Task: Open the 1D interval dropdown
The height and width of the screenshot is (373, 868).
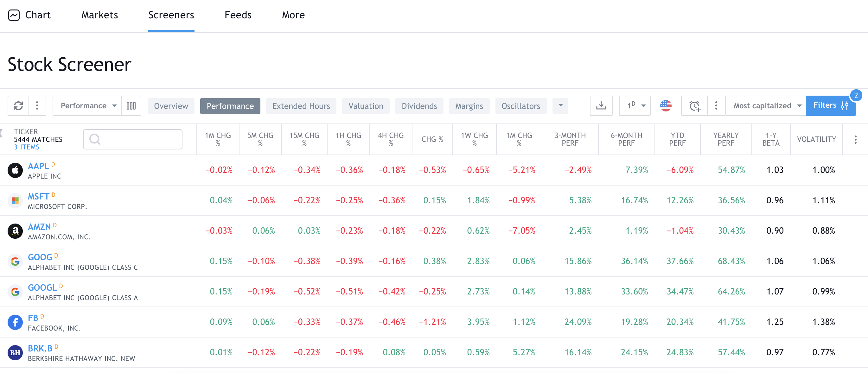Action: coord(635,106)
